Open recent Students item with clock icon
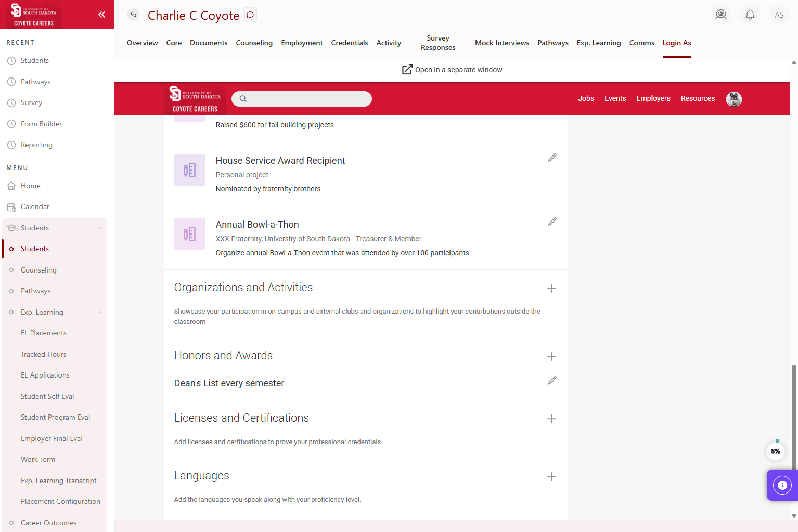Image resolution: width=798 pixels, height=532 pixels. [35, 60]
